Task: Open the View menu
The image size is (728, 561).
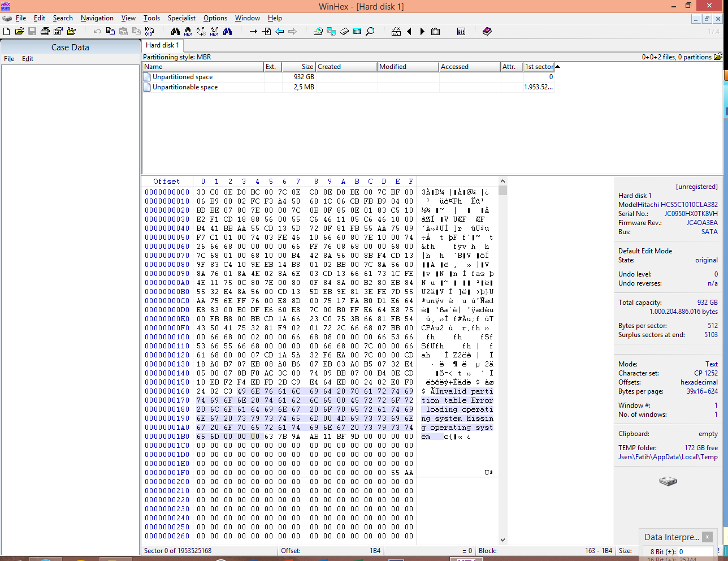Action: pos(128,18)
